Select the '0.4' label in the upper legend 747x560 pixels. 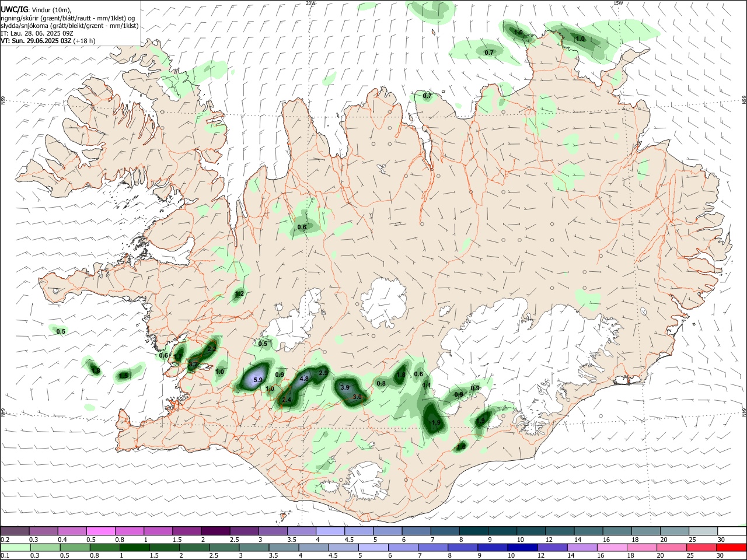(x=62, y=540)
